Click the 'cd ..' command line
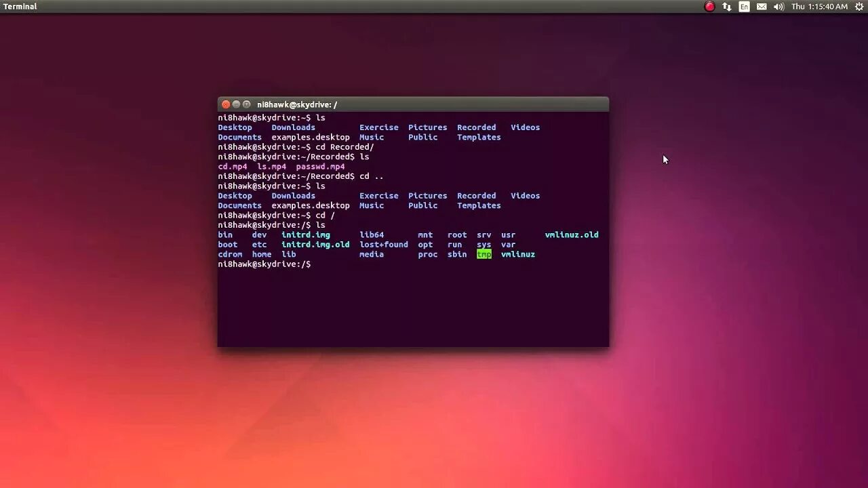This screenshot has height=488, width=868. point(300,176)
